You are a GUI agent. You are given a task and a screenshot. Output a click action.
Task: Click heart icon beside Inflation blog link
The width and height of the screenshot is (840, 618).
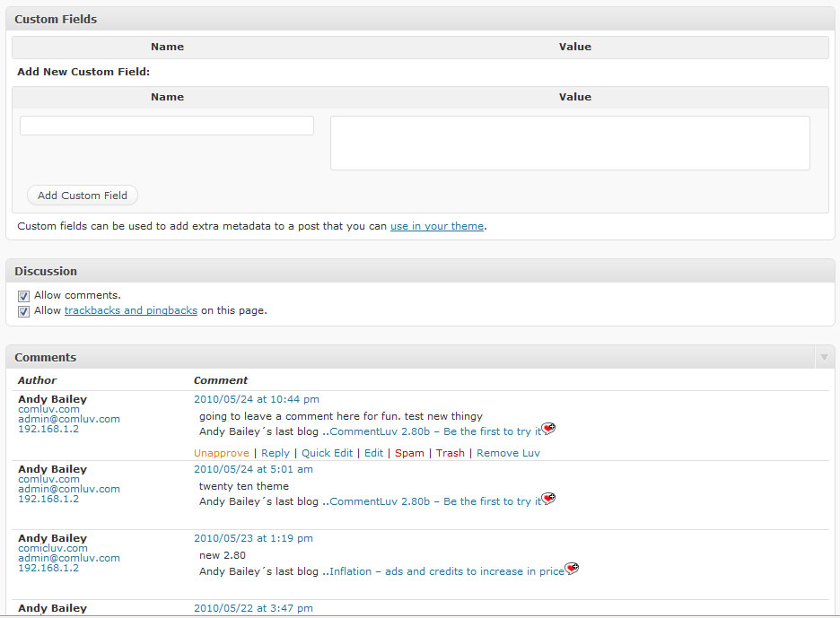point(572,569)
